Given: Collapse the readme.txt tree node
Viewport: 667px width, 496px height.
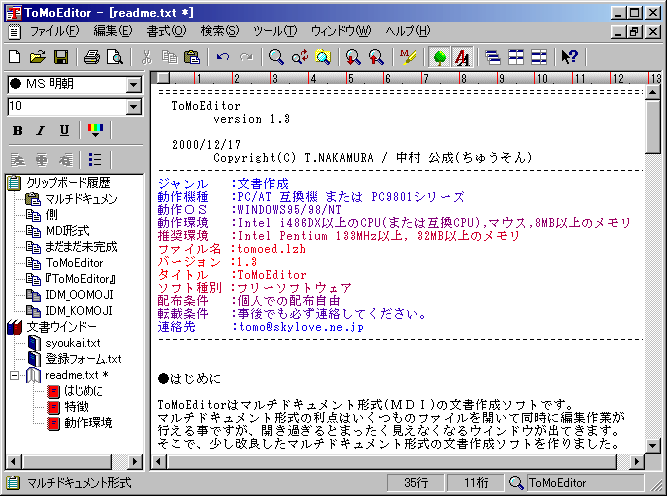Looking at the screenshot, I should tap(14, 376).
